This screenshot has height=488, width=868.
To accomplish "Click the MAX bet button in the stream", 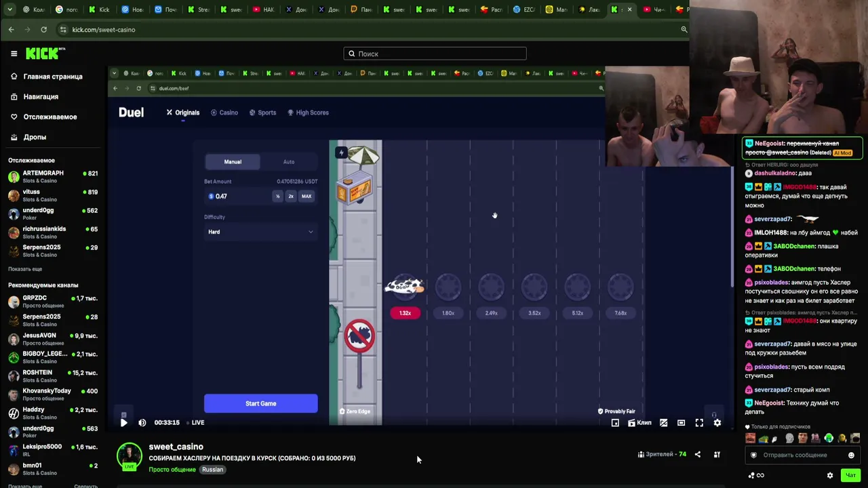I will (x=307, y=196).
